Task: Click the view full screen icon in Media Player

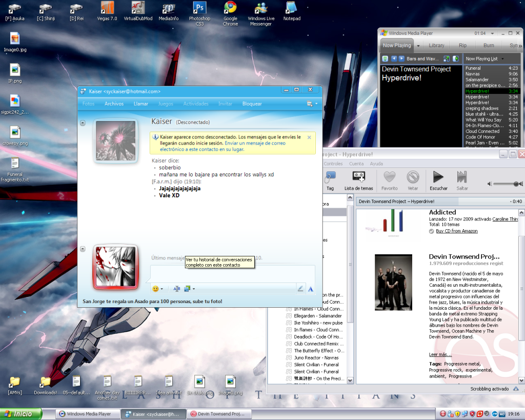Action: click(x=447, y=58)
